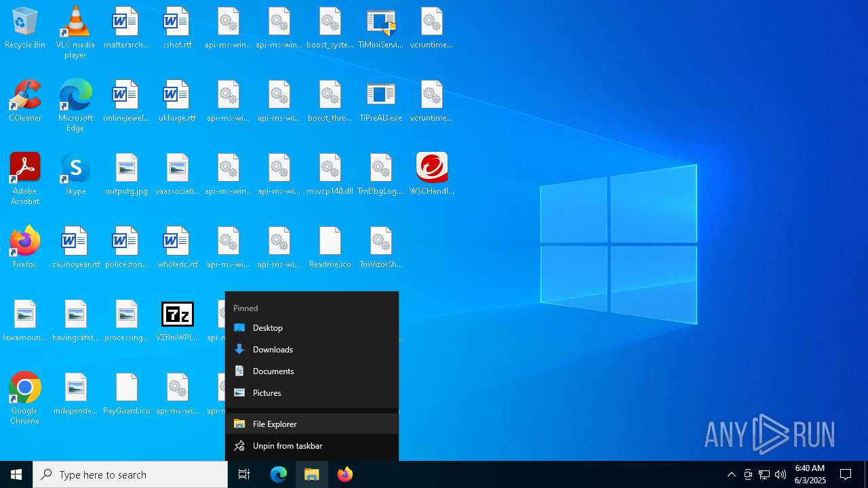This screenshot has width=868, height=488.
Task: Select the VZfIniWPL... 7z archive icon
Action: coord(177,321)
